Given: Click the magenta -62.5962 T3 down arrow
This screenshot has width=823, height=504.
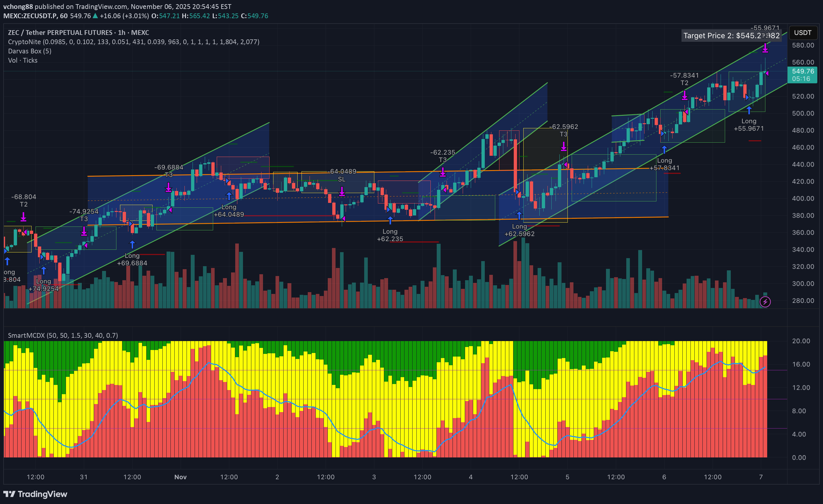Looking at the screenshot, I should (564, 146).
